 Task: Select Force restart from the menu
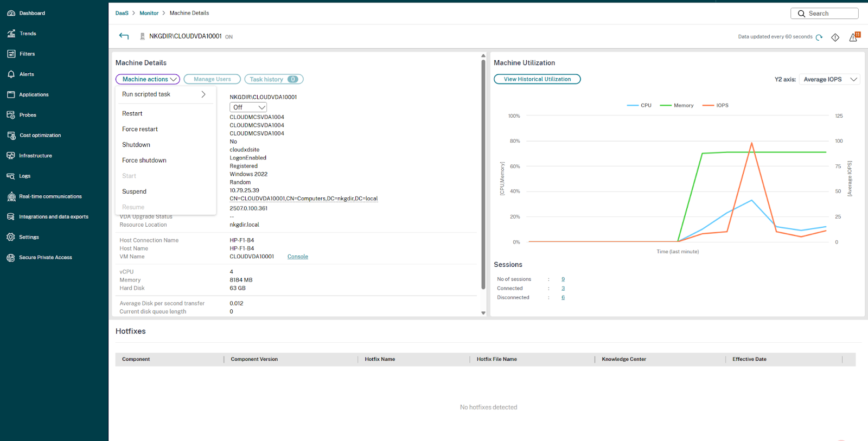140,129
